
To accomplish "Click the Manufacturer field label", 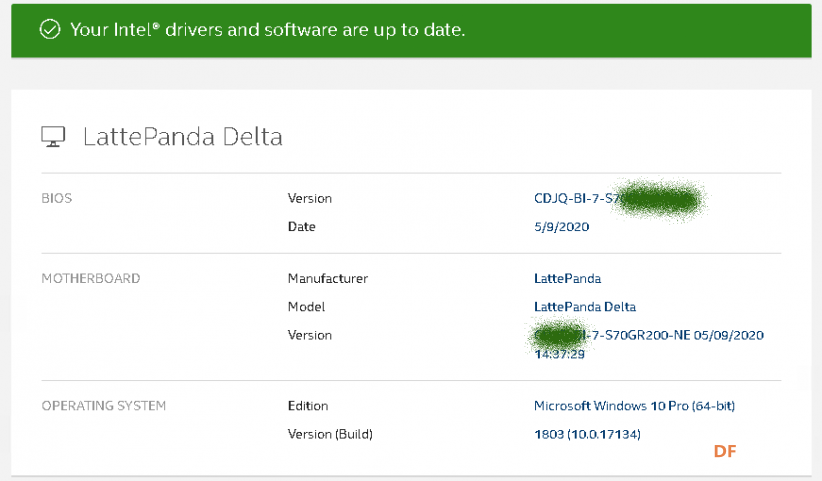I will coord(328,278).
